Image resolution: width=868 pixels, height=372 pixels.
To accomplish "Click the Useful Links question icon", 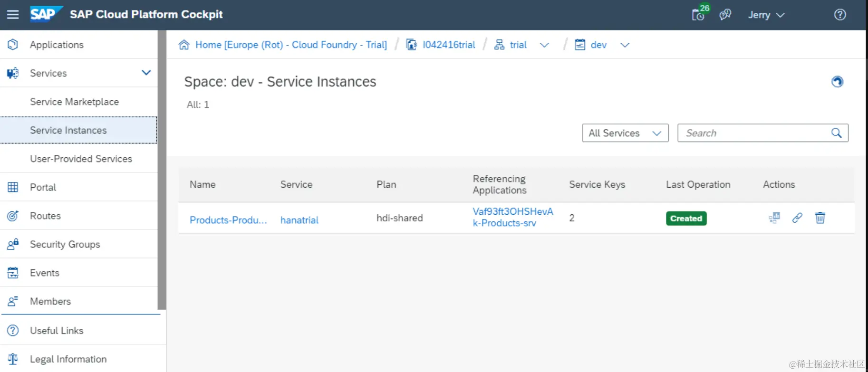I will (13, 330).
